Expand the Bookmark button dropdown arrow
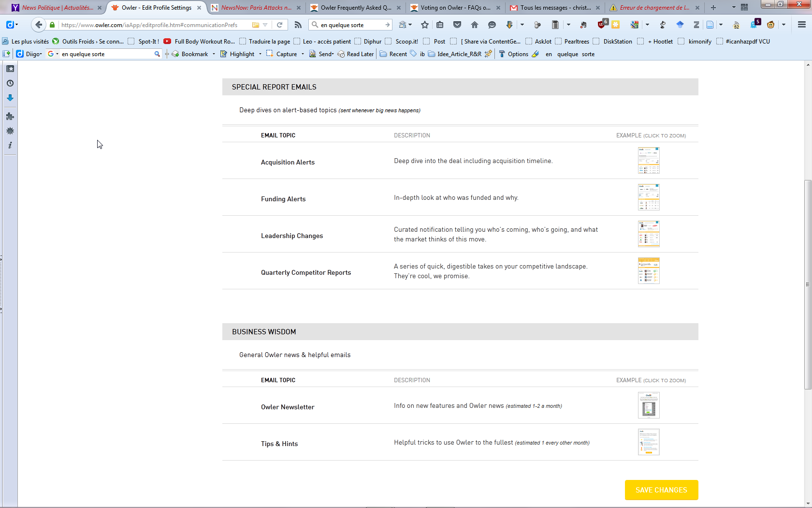The image size is (812, 508). tap(214, 54)
